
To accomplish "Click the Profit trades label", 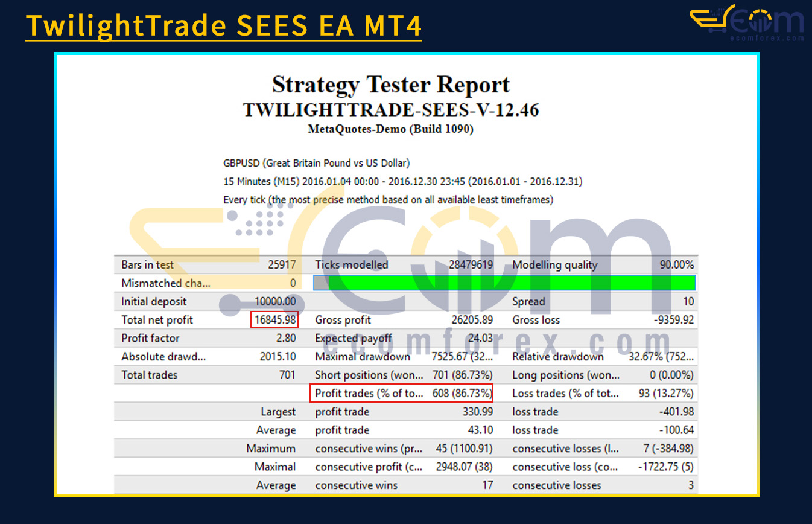I will (369, 394).
